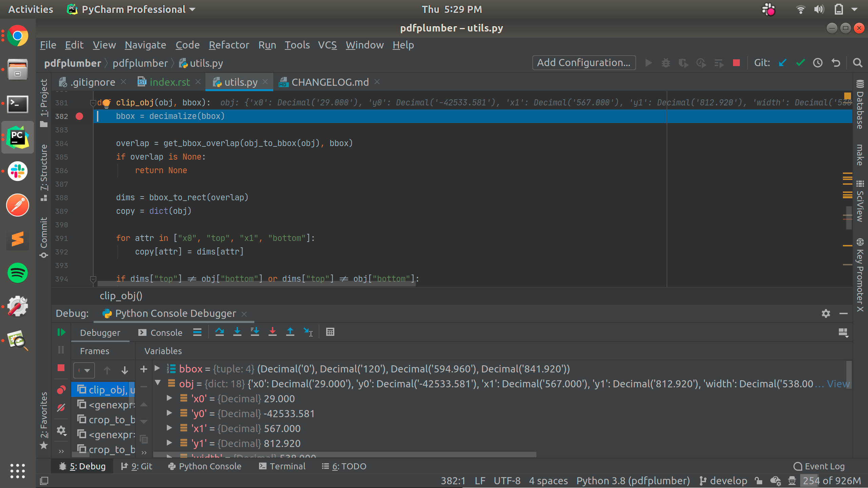This screenshot has height=488, width=868.
Task: Open the system status menu arrow
Action: tap(854, 9)
